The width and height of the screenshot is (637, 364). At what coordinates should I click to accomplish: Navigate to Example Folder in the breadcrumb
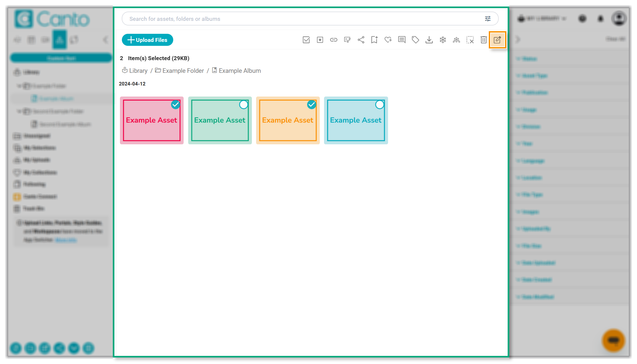click(183, 71)
